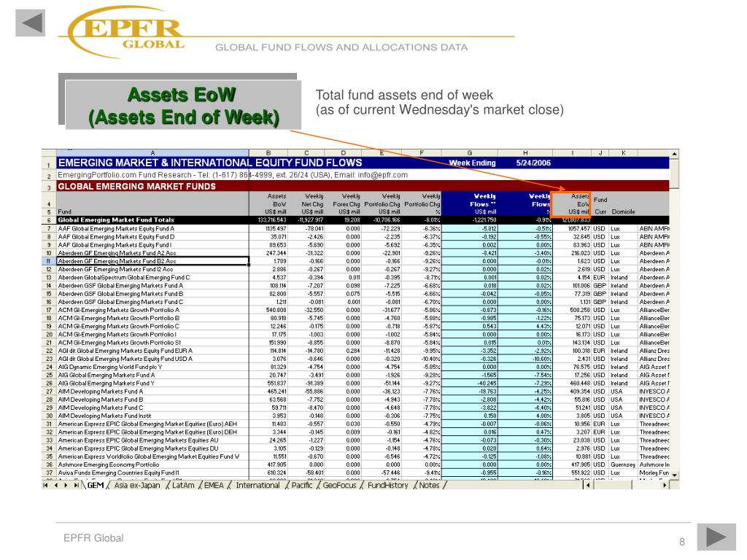Switch to Asia ex-Japan sheet tab

coord(136,485)
